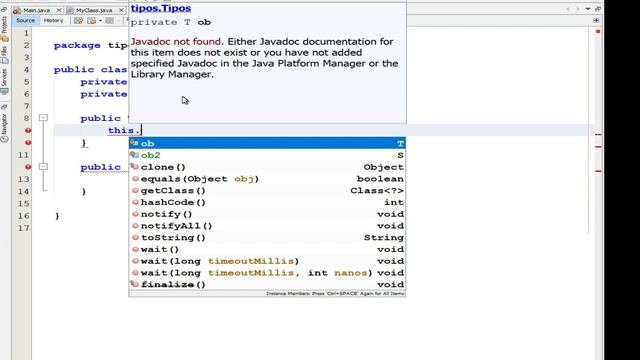Screen dimensions: 640x360
Task: Close the MyClass.java tab
Action: [121, 10]
